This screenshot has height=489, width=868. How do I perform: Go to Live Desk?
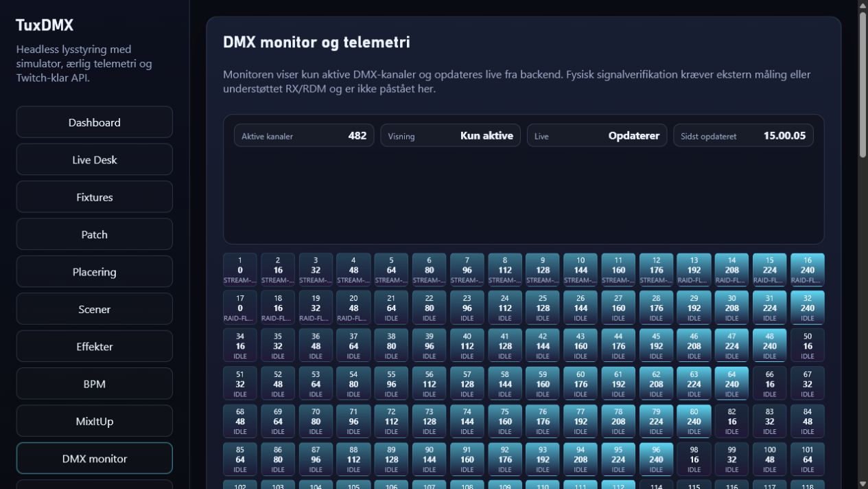[94, 159]
